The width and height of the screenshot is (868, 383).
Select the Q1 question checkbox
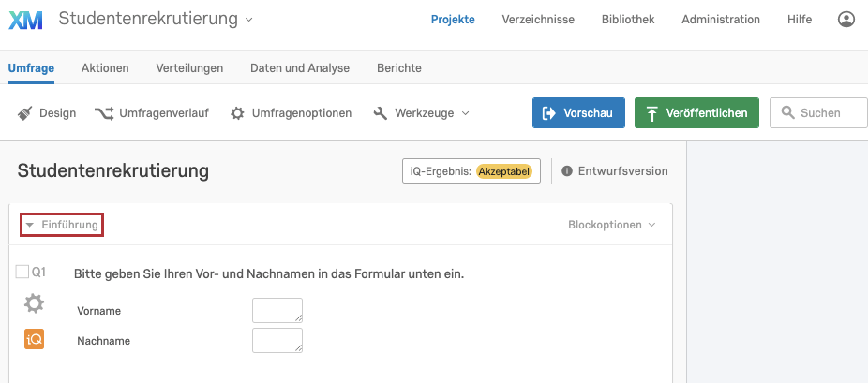(22, 273)
